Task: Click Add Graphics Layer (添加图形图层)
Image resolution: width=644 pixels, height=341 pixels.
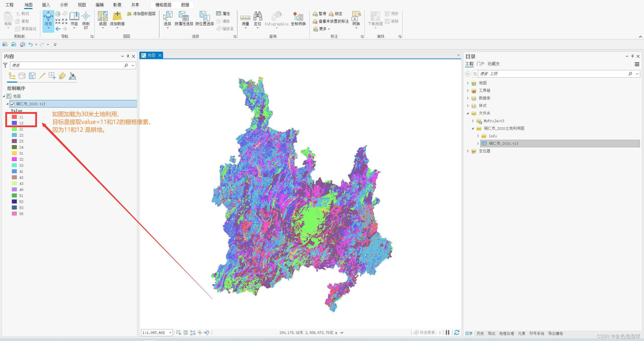Action: coord(141,14)
